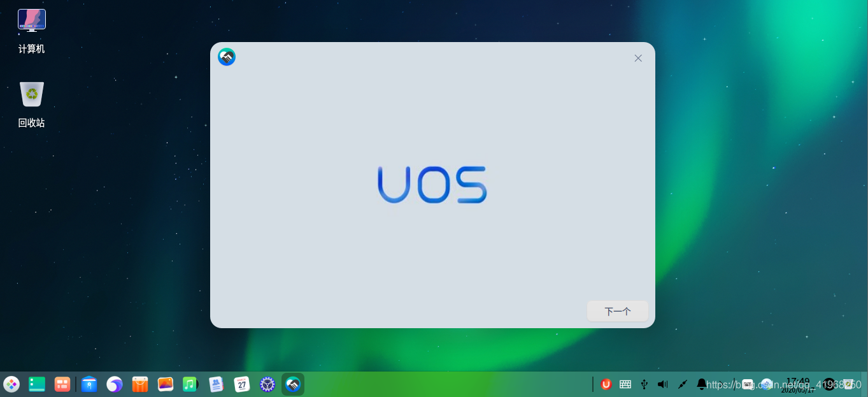Click the 下一个 button in welcome dialog

pos(618,312)
